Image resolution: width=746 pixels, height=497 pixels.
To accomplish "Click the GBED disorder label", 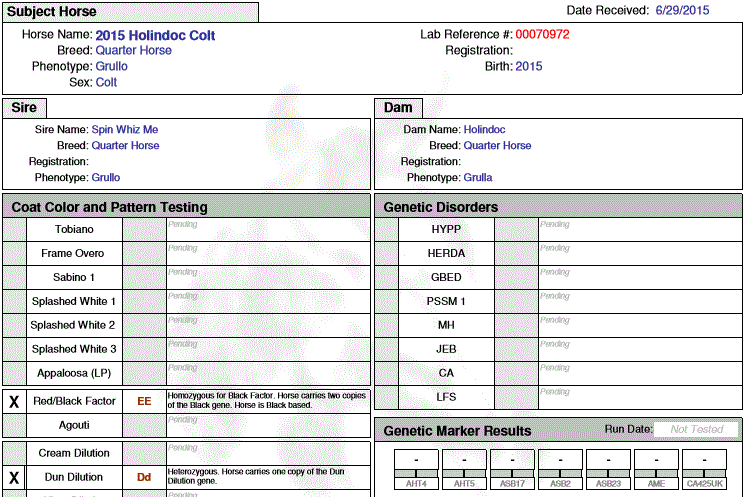I will click(x=446, y=277).
